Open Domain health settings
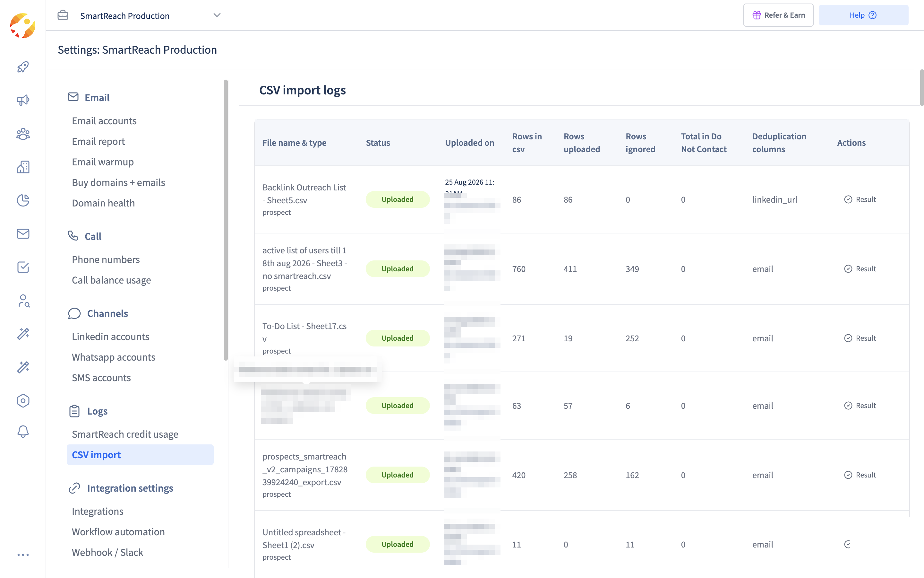Image resolution: width=924 pixels, height=578 pixels. pos(103,203)
